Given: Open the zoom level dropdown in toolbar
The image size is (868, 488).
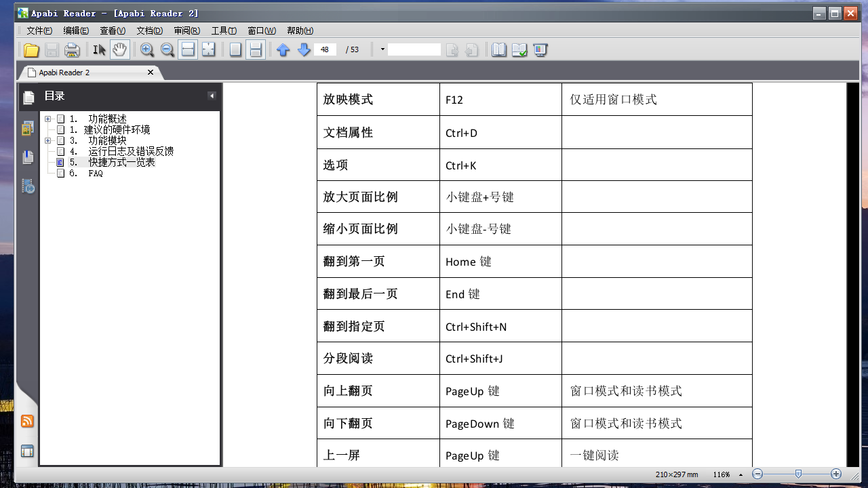Looking at the screenshot, I should pos(382,49).
